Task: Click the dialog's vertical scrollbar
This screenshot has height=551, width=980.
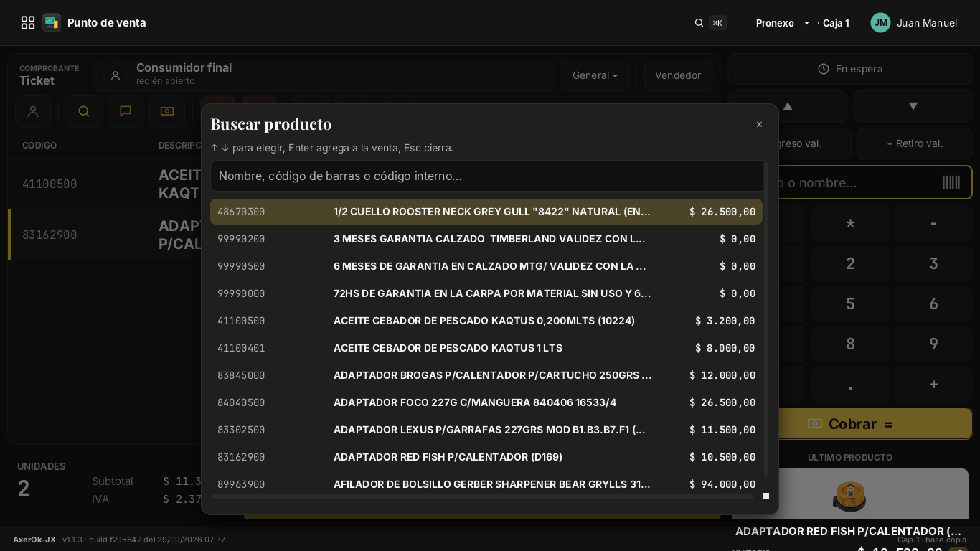Action: click(x=765, y=319)
